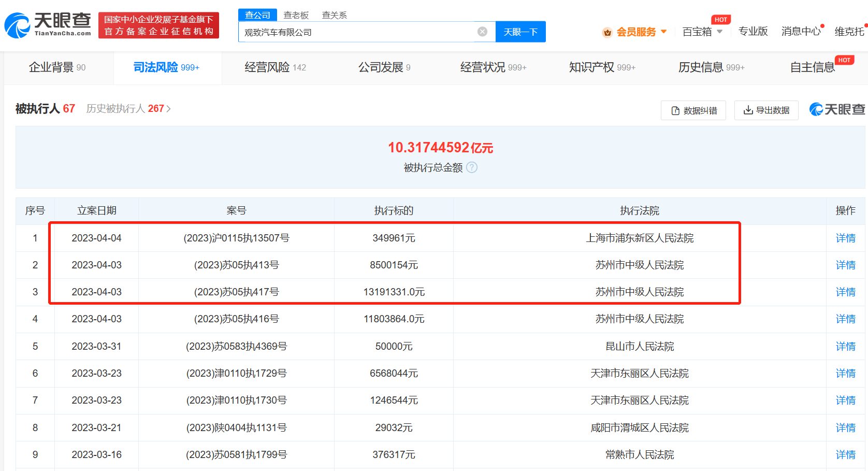Click the 数据纠错 button

(x=693, y=110)
